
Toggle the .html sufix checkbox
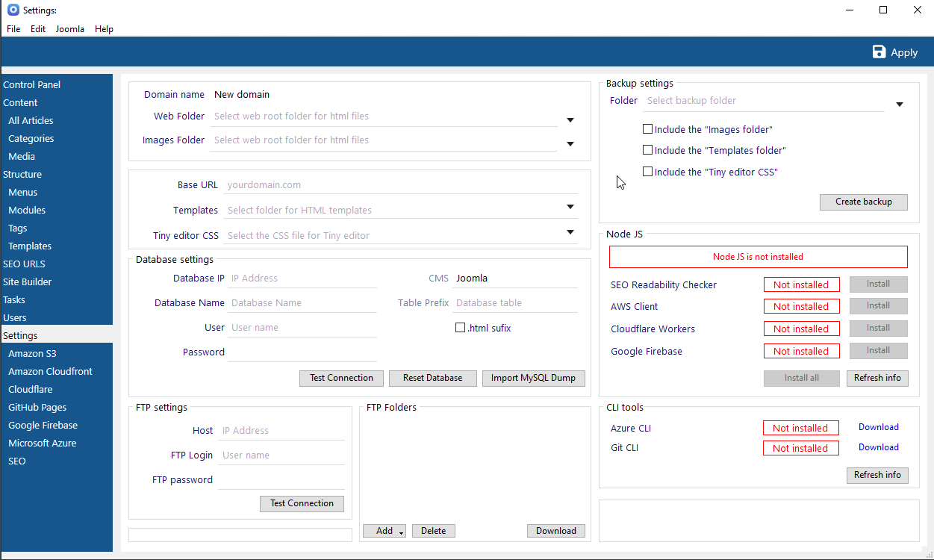(x=460, y=328)
